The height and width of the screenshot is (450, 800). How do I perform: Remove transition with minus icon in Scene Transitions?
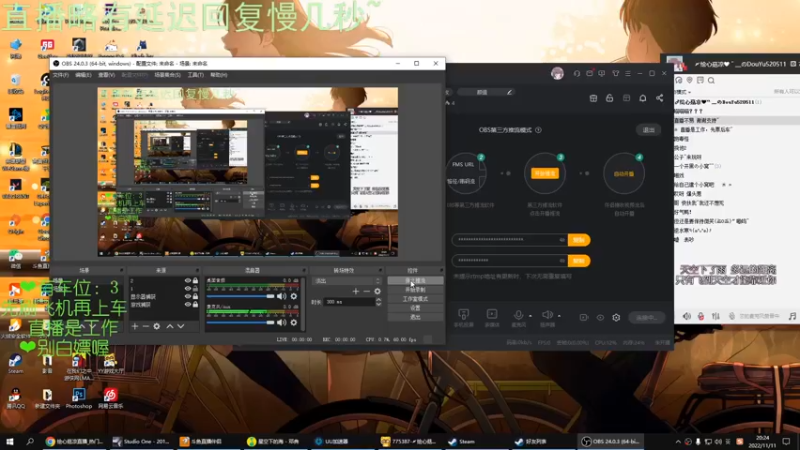point(366,291)
